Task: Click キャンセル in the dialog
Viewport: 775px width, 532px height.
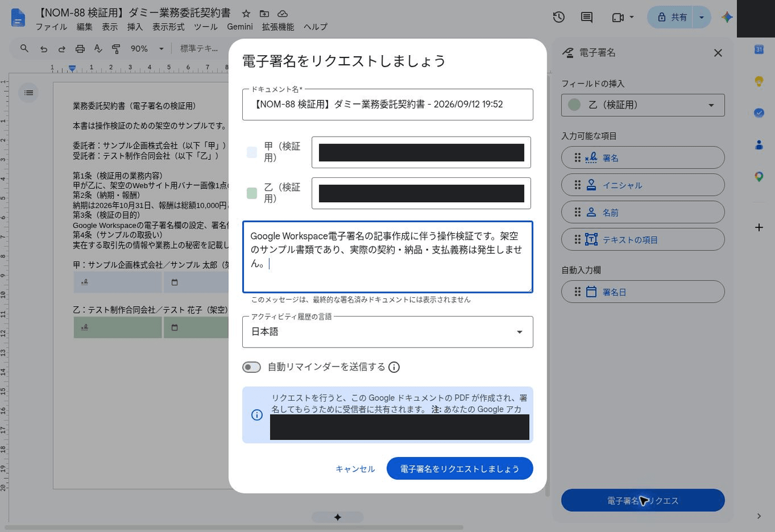Action: click(x=355, y=469)
